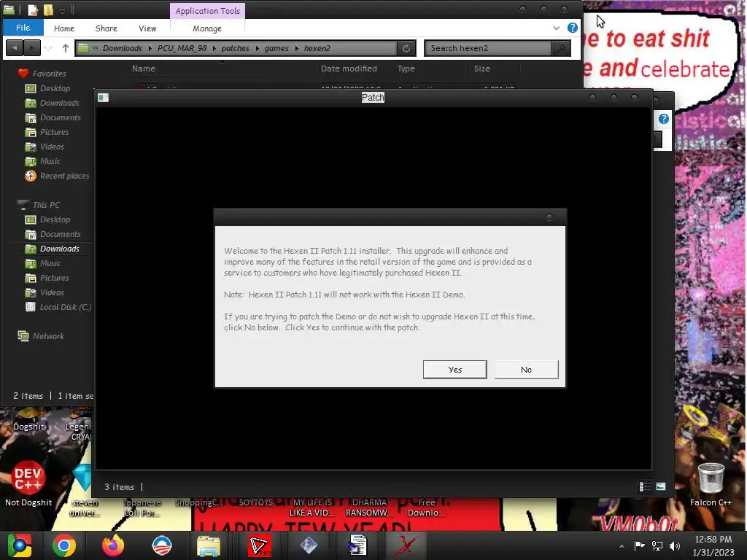
Task: Sort by the Type column header
Action: click(x=406, y=69)
